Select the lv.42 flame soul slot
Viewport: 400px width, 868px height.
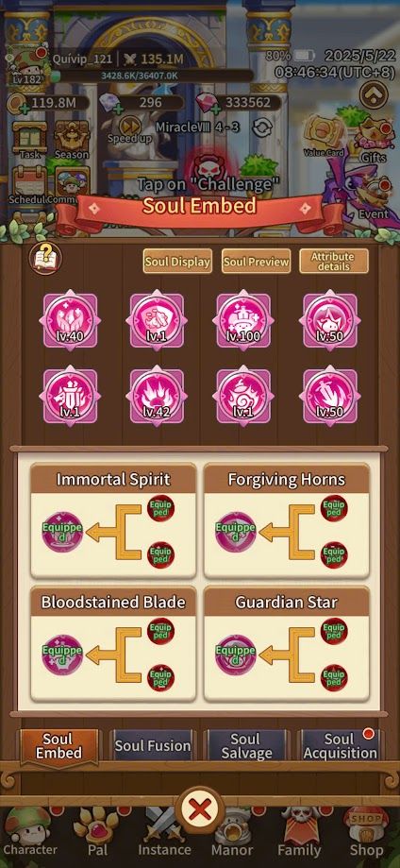(x=157, y=397)
